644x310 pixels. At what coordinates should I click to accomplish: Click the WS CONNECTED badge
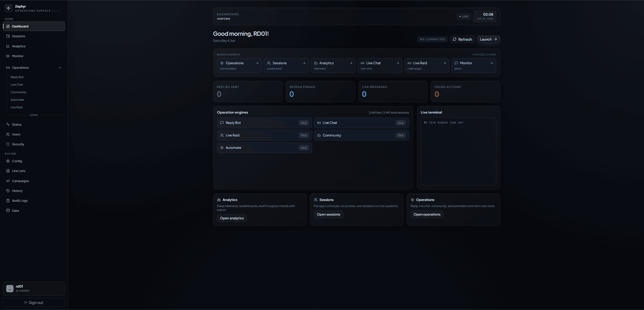point(433,39)
